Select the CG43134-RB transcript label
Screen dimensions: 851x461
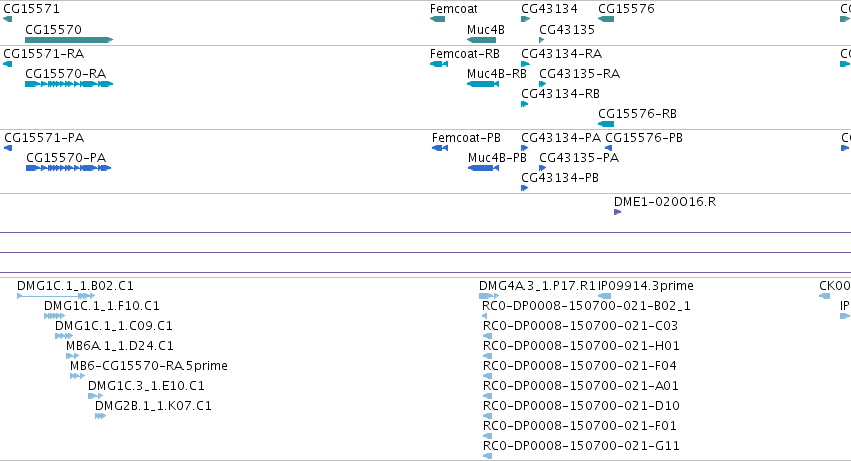click(x=561, y=94)
